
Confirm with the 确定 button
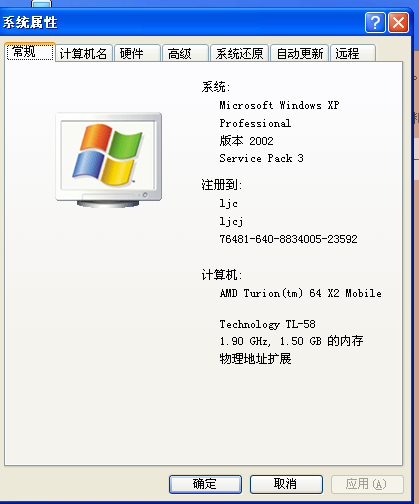205,484
